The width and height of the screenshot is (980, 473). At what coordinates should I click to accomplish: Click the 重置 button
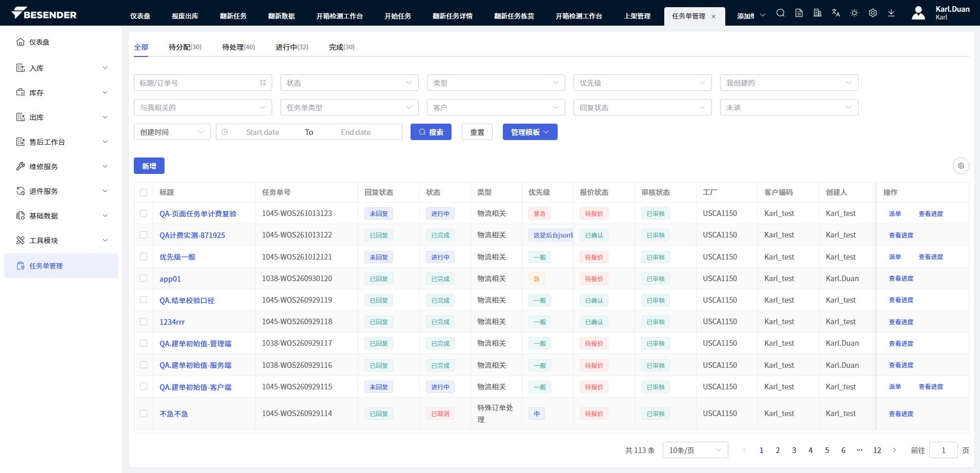click(477, 132)
